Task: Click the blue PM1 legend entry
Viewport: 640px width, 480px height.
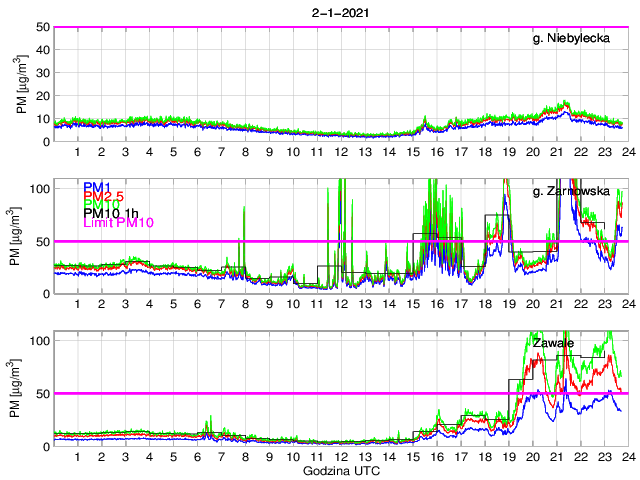Action: [x=98, y=187]
